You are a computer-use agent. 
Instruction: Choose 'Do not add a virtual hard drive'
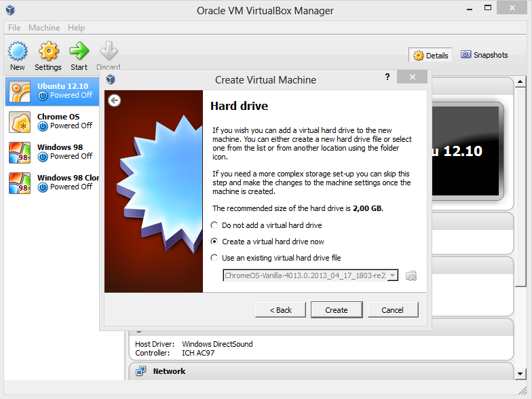266,225
